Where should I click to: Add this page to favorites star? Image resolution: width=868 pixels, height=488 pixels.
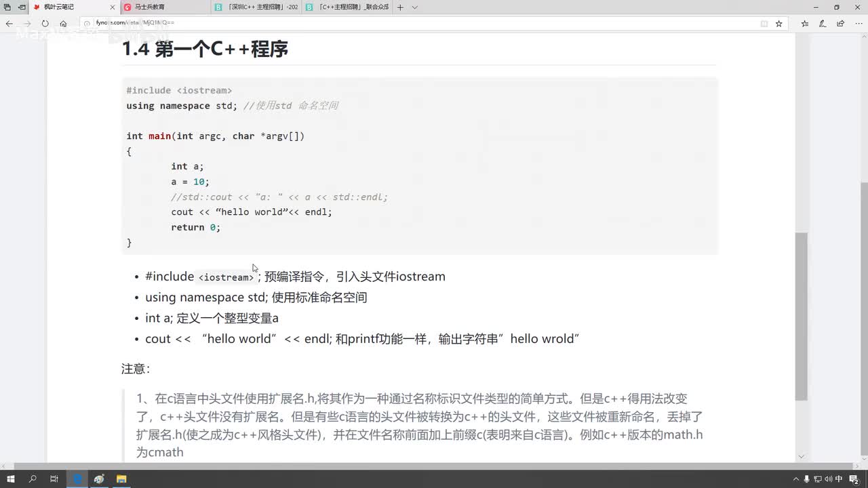tap(778, 23)
